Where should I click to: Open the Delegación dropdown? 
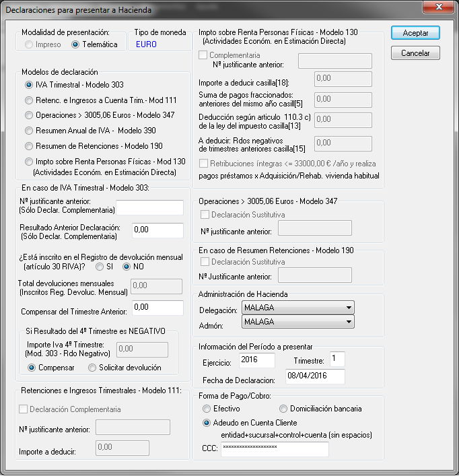(x=298, y=308)
